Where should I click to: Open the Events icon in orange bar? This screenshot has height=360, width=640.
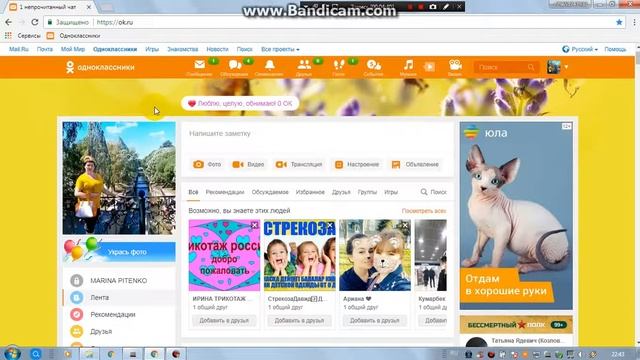click(x=373, y=64)
